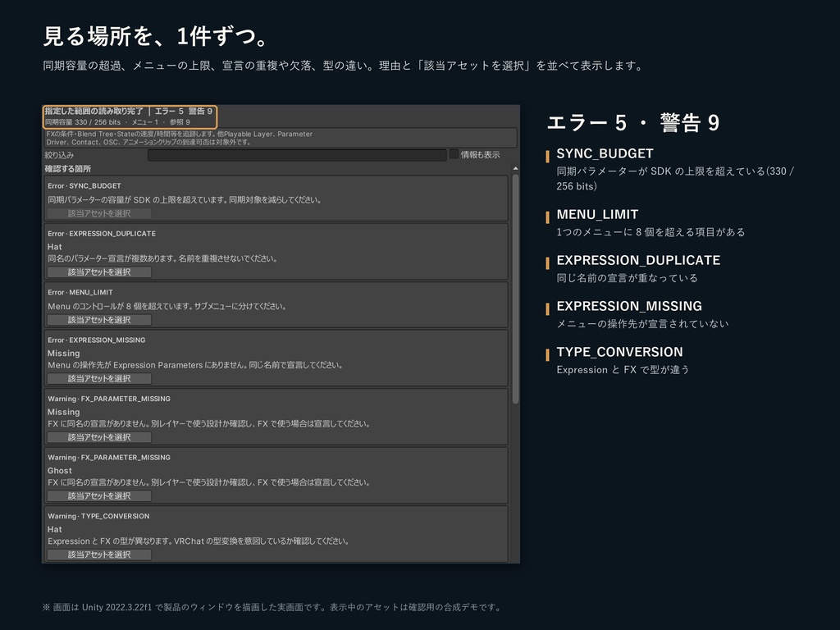Click 該当アセットを選択 under TYPE_CONVERSION Hat
The image size is (840, 630).
pos(99,555)
